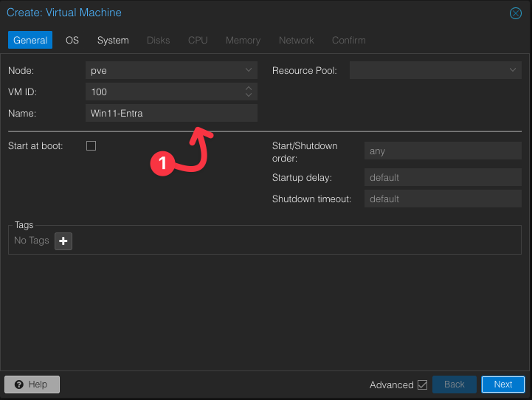Click the Resource Pool text field

(426, 70)
